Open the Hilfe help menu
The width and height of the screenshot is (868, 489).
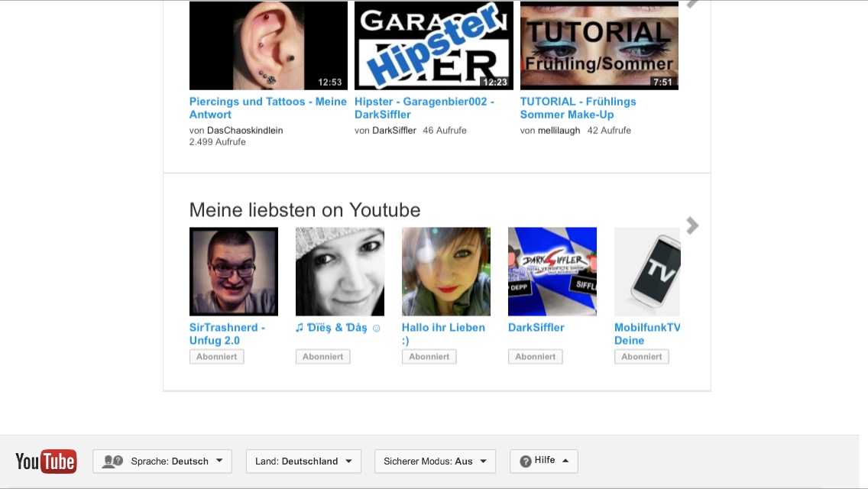543,461
